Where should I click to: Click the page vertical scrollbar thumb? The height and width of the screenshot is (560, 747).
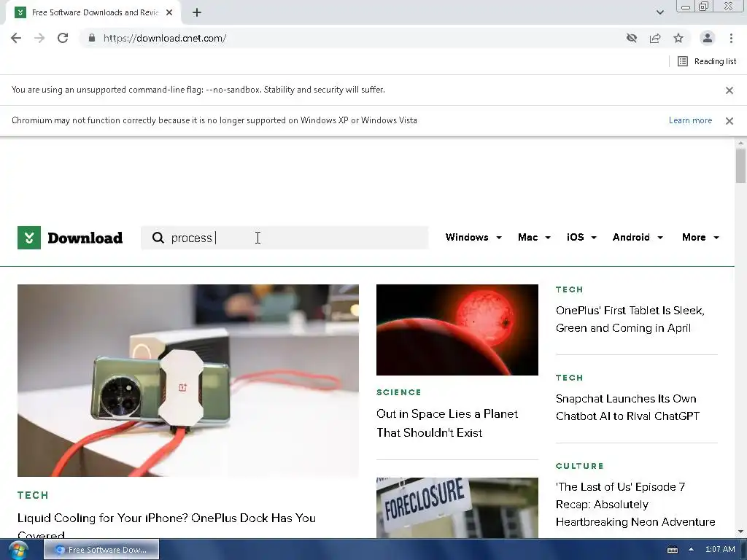tap(740, 166)
